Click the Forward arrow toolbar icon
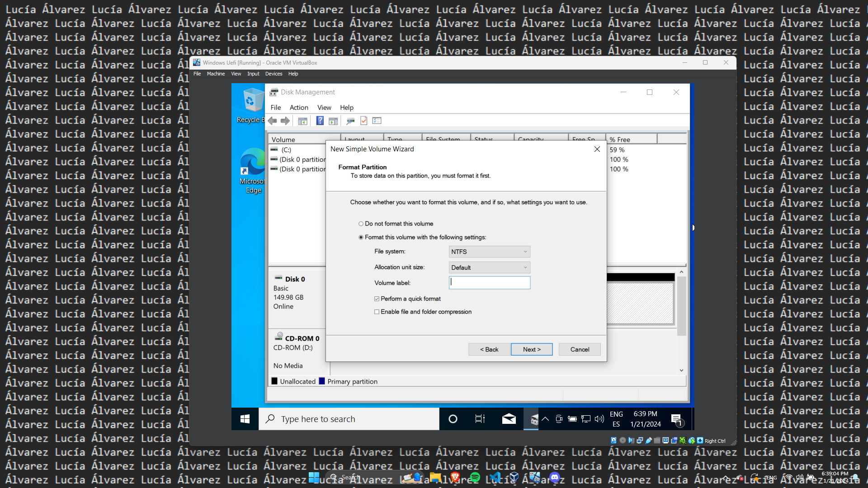 coord(285,121)
